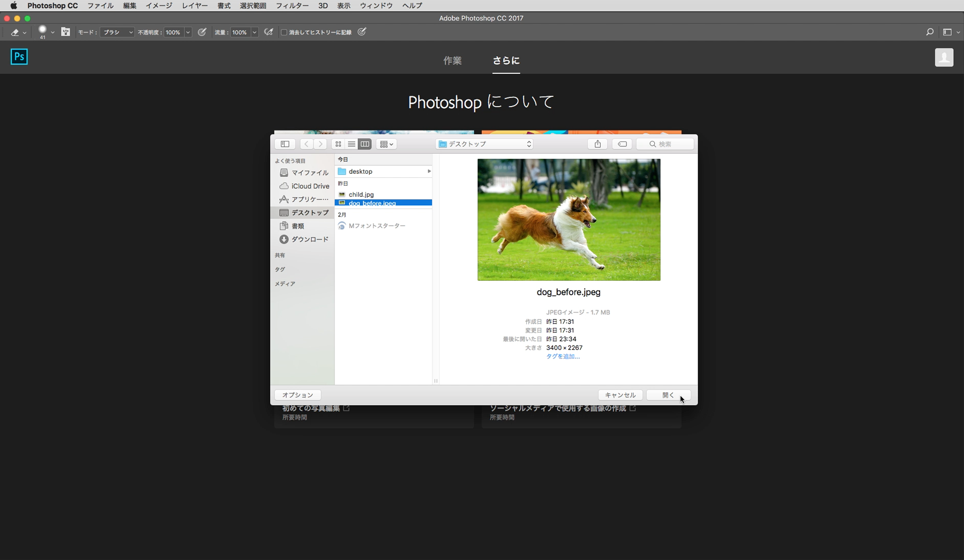Screen dimensions: 964x560
Task: Select アプリケーション in sidebar
Action: click(303, 199)
